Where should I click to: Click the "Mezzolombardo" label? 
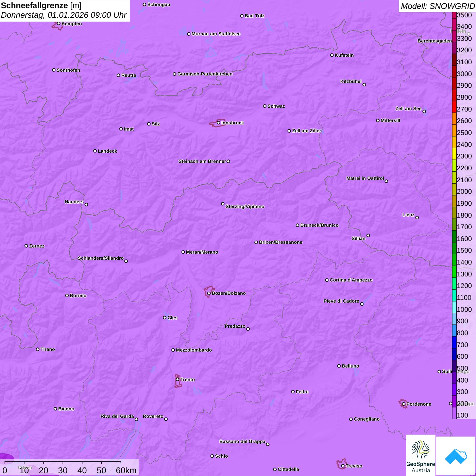(x=194, y=350)
